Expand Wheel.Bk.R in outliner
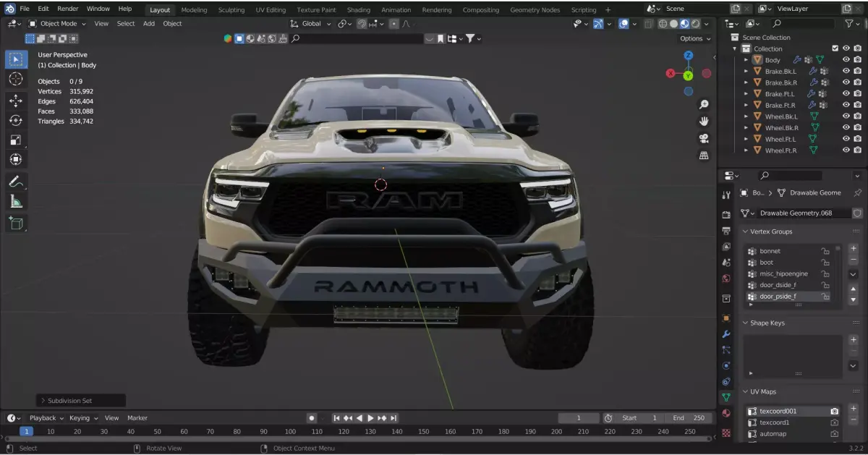This screenshot has height=455, width=868. pos(746,127)
